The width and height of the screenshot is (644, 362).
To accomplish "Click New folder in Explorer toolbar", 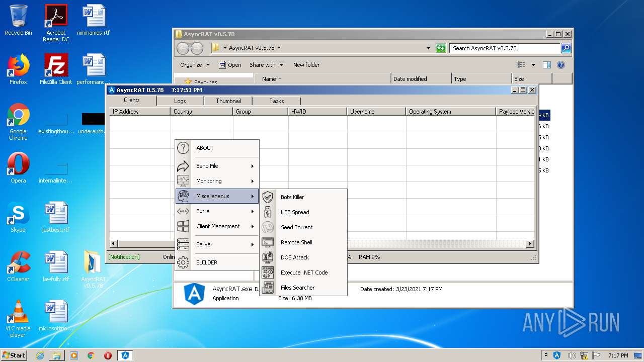I will coord(306,65).
